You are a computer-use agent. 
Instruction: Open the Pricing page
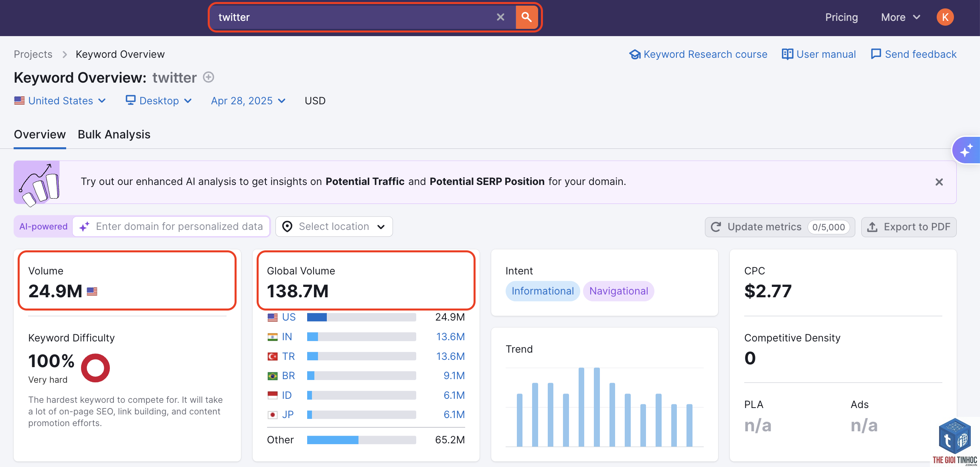(841, 17)
